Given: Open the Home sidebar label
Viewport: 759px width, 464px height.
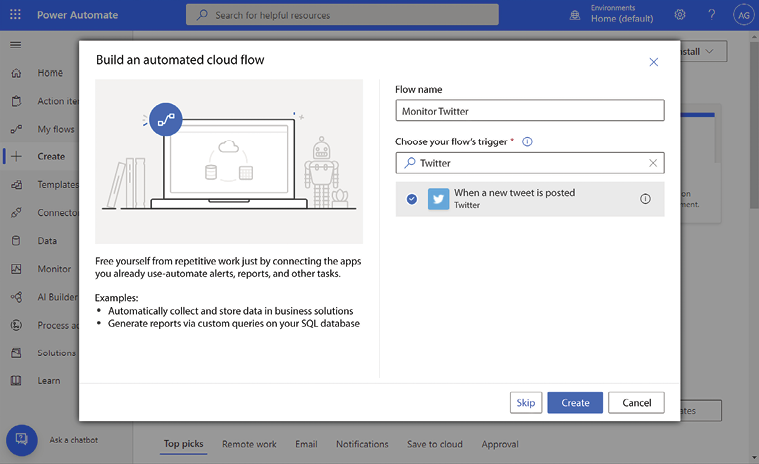Looking at the screenshot, I should 50,73.
